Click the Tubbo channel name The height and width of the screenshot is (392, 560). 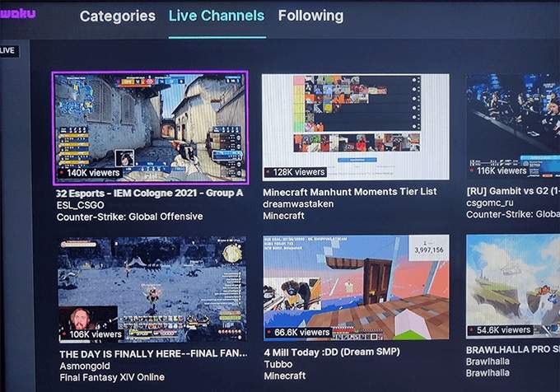[278, 364]
